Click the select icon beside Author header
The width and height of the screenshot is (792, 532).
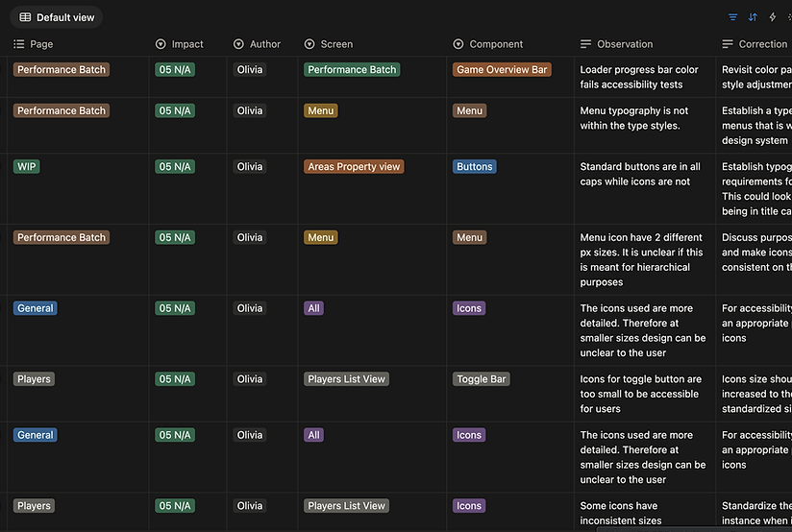click(x=238, y=44)
